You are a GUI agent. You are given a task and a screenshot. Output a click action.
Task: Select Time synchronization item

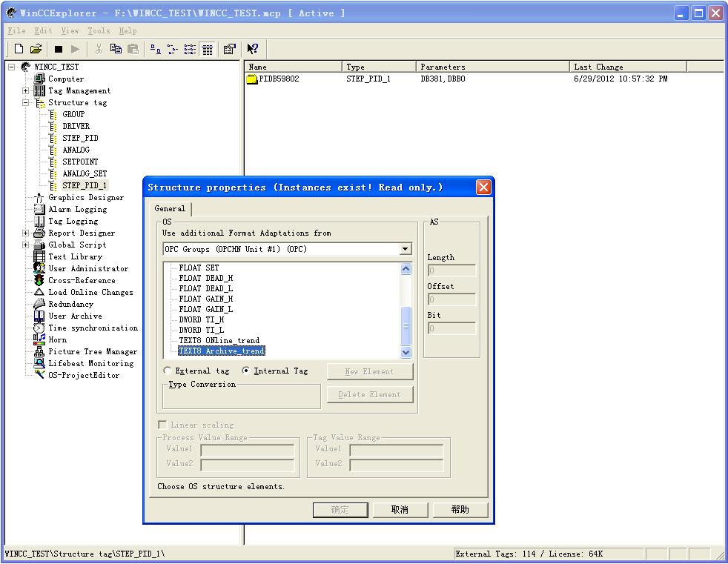[93, 328]
